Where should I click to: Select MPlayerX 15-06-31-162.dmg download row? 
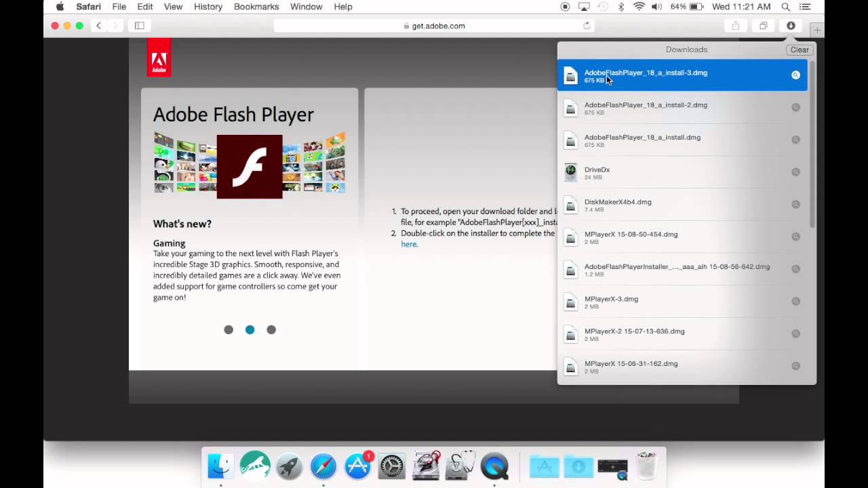click(682, 366)
